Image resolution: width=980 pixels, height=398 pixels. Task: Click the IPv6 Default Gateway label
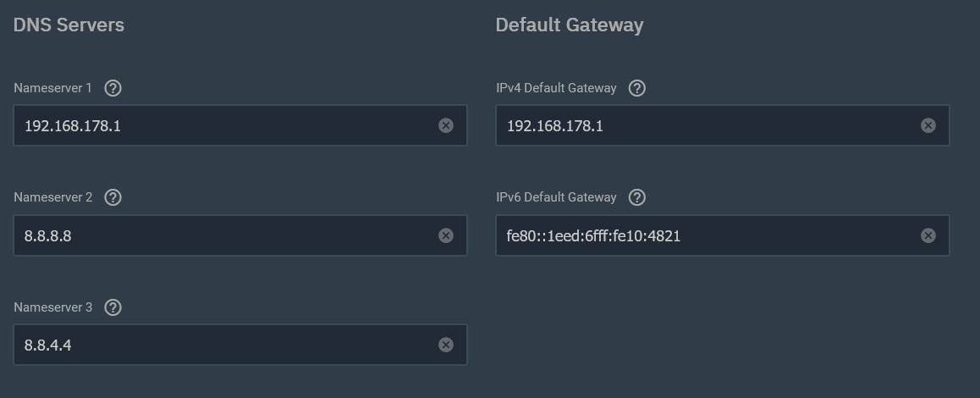[556, 197]
